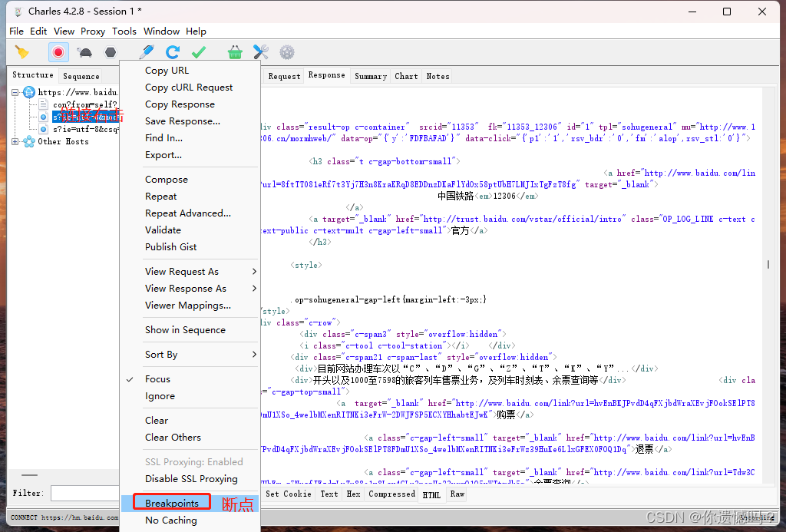Switch to the Chart tab

click(x=406, y=76)
